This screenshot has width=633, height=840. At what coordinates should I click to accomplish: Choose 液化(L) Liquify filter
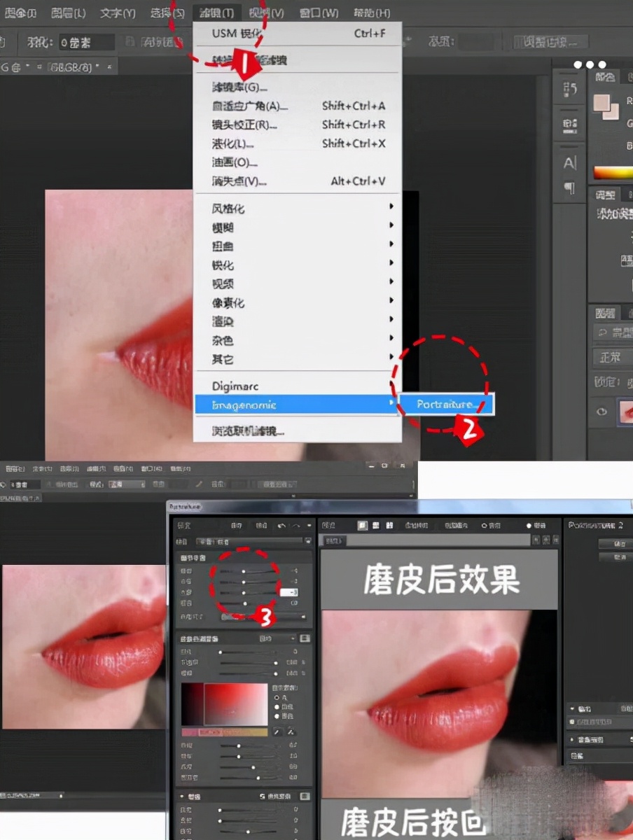[x=298, y=143]
